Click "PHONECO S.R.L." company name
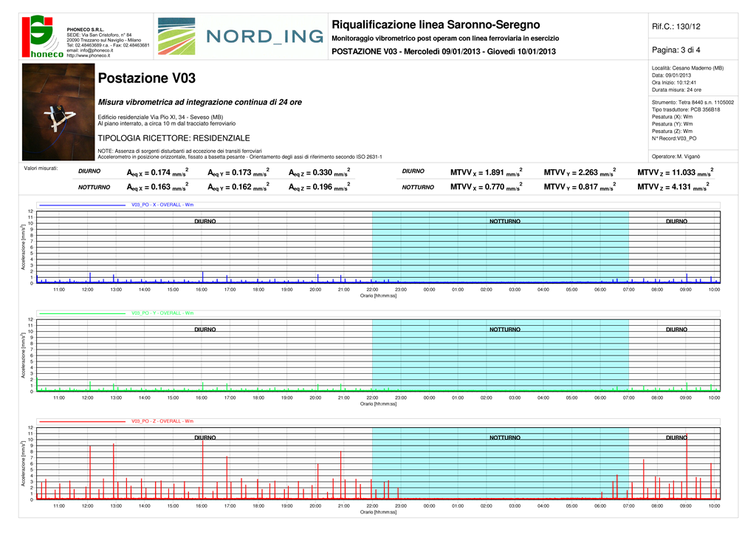Screen dimensions: 756x535 [x=86, y=30]
